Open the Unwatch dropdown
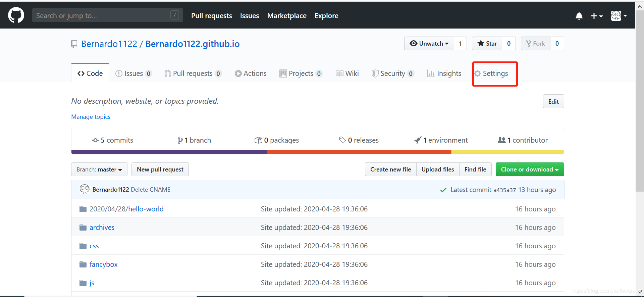The width and height of the screenshot is (644, 297). point(429,44)
